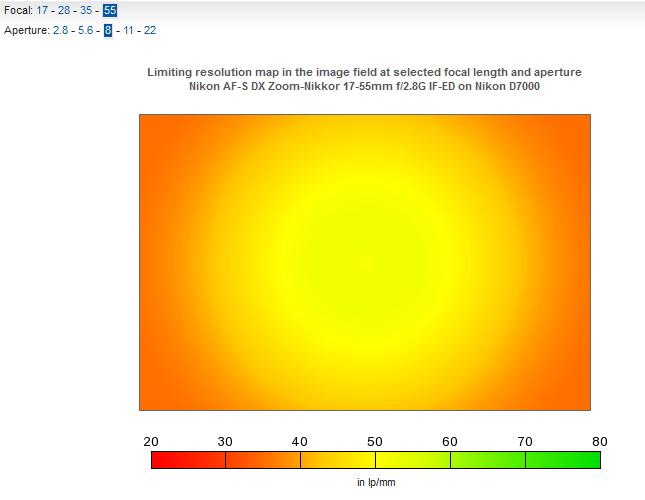Click the legend value '70'

pyautogui.click(x=525, y=442)
